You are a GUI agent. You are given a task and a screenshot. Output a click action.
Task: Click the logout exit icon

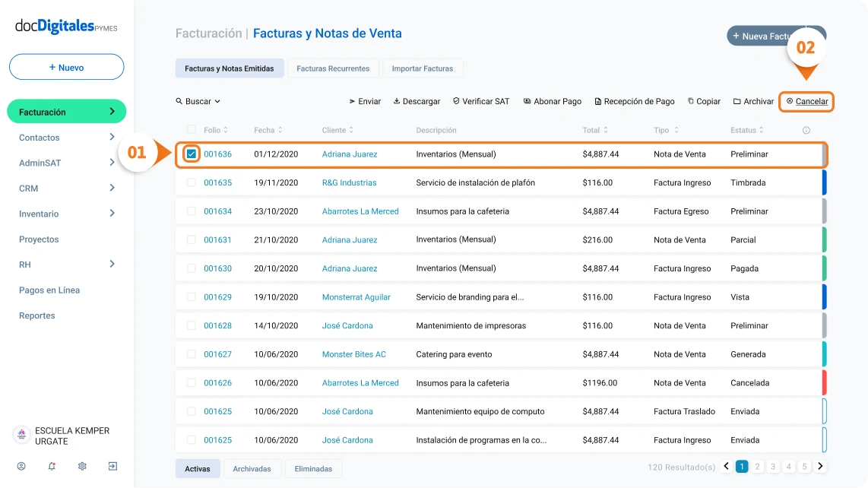pos(112,467)
